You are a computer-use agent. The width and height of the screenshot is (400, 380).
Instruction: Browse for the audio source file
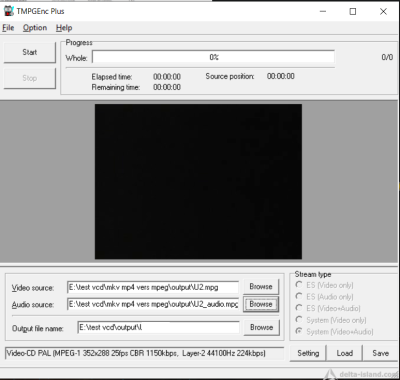coord(261,304)
